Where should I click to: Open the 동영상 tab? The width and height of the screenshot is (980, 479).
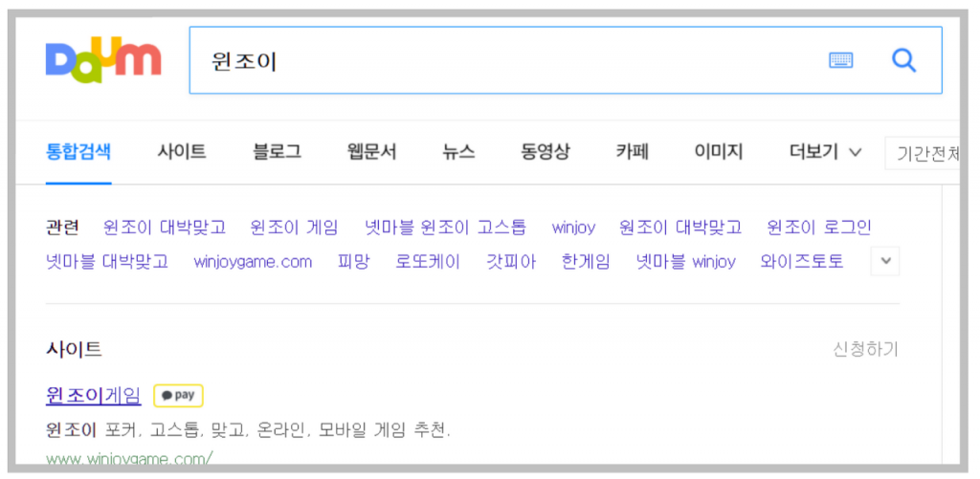click(x=546, y=152)
